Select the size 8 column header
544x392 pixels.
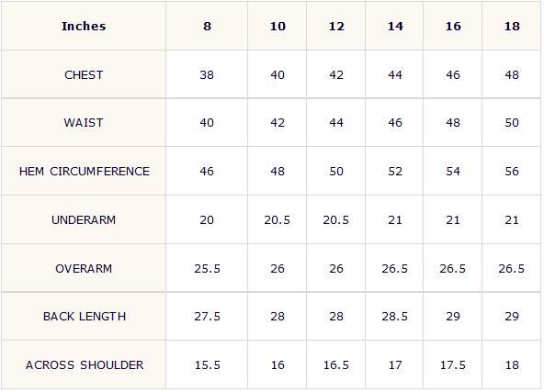coord(207,27)
